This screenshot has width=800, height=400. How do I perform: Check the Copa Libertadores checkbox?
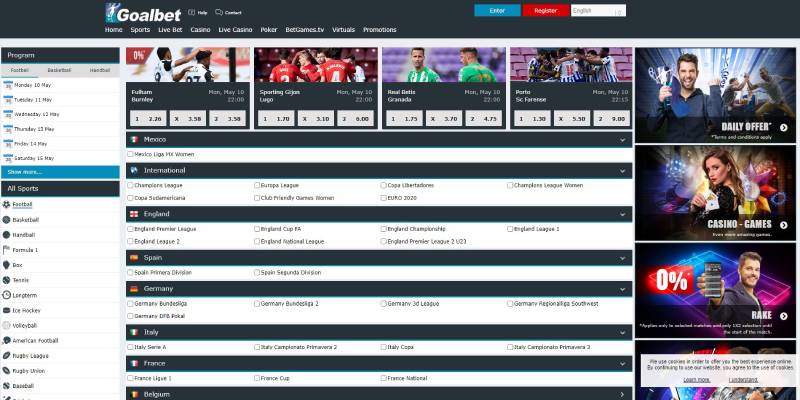tap(384, 185)
